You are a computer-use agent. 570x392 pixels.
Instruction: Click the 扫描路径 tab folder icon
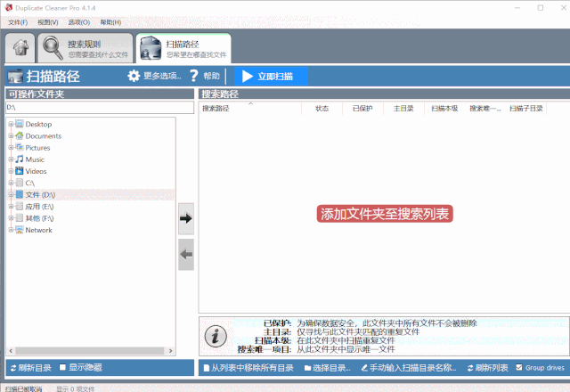coord(151,48)
